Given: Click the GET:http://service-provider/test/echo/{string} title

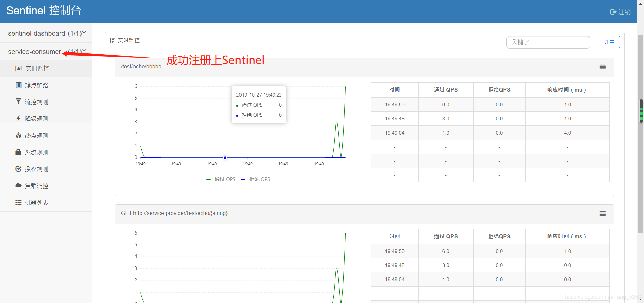Looking at the screenshot, I should pyautogui.click(x=174, y=213).
